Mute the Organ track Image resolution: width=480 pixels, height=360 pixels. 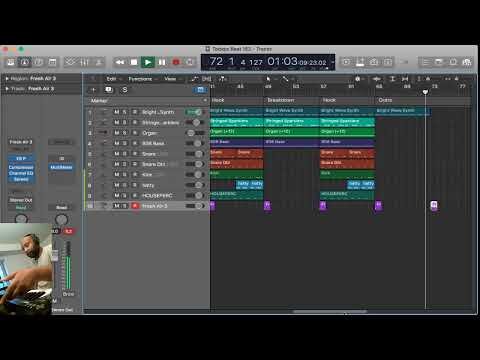(116, 133)
